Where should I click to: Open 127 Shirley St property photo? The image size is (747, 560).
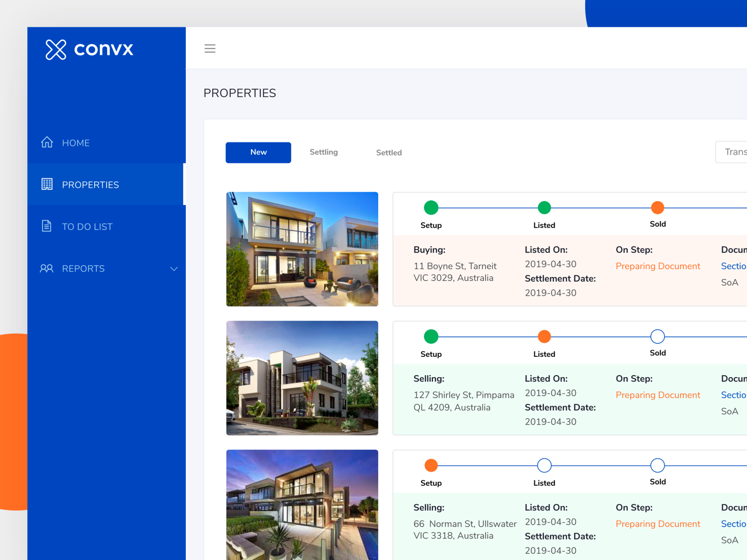click(x=302, y=378)
